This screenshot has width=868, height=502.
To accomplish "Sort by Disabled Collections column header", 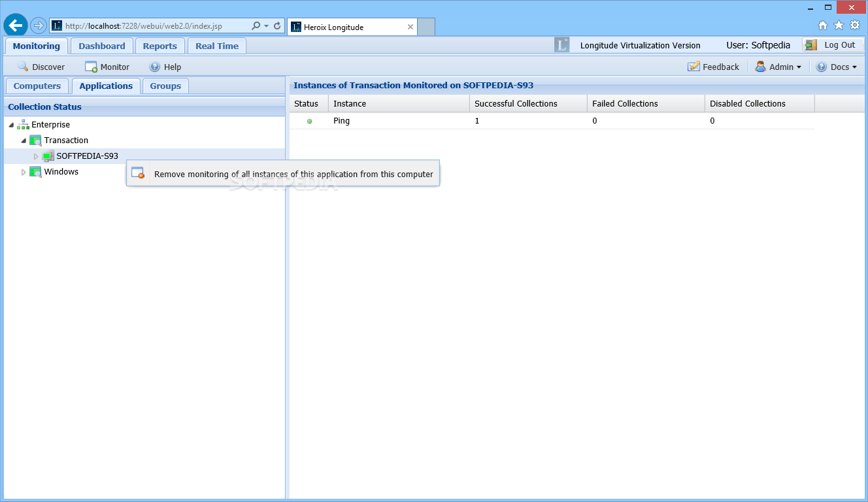I will pyautogui.click(x=759, y=103).
